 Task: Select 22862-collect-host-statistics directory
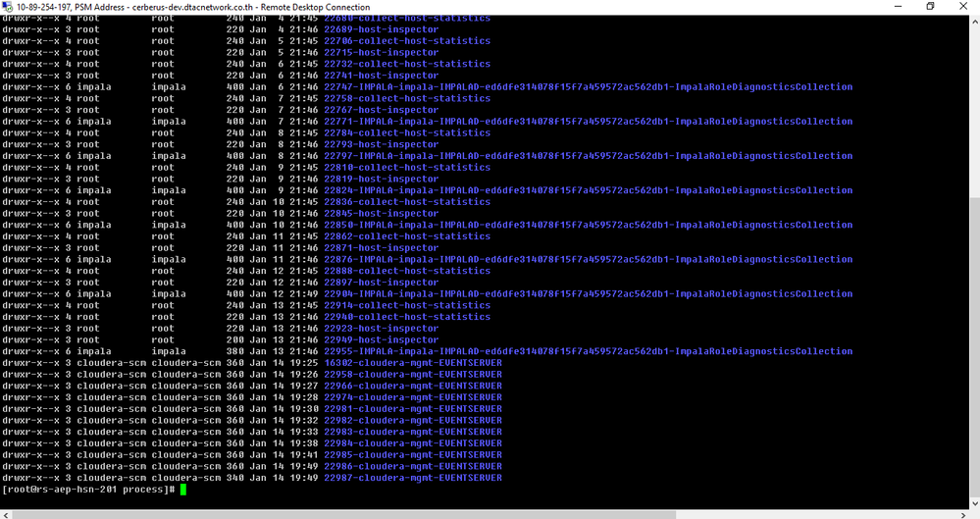pyautogui.click(x=407, y=236)
